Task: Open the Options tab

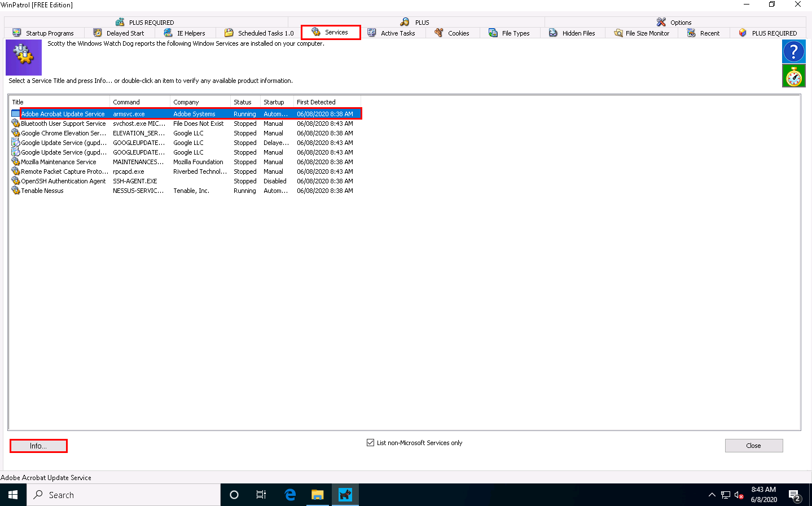Action: (x=674, y=22)
